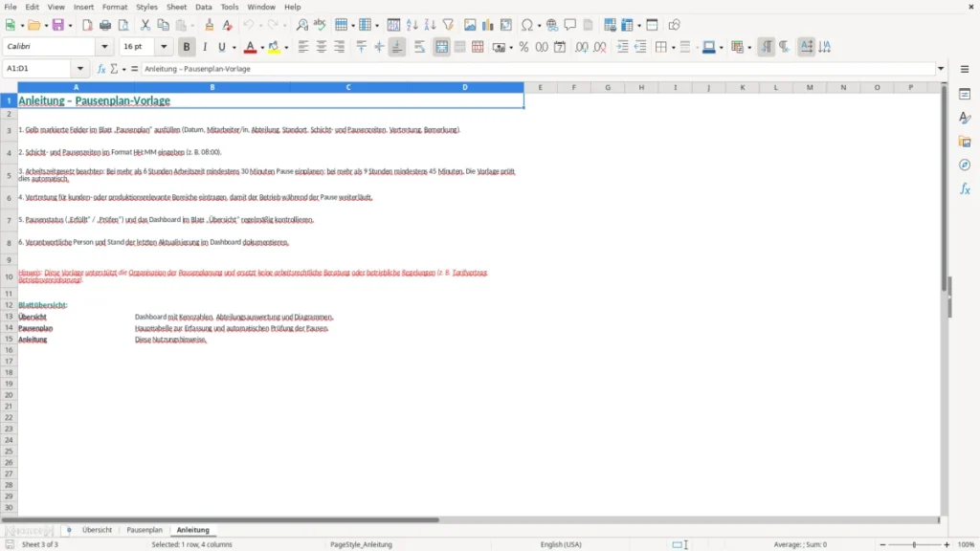Expand Name Box dropdown
The width and height of the screenshot is (980, 551).
(x=80, y=69)
